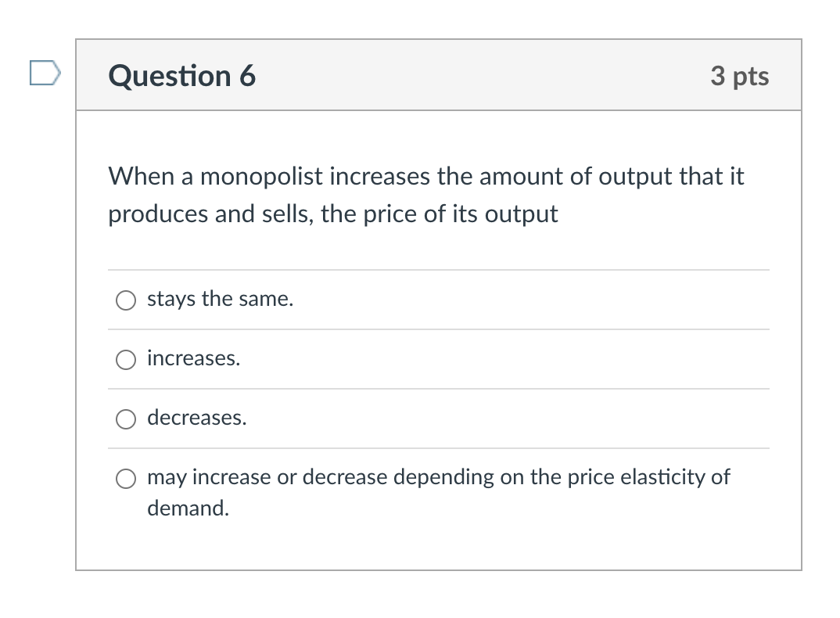Click the word "monopolist" in the question
The image size is (840, 618).
[x=261, y=177]
